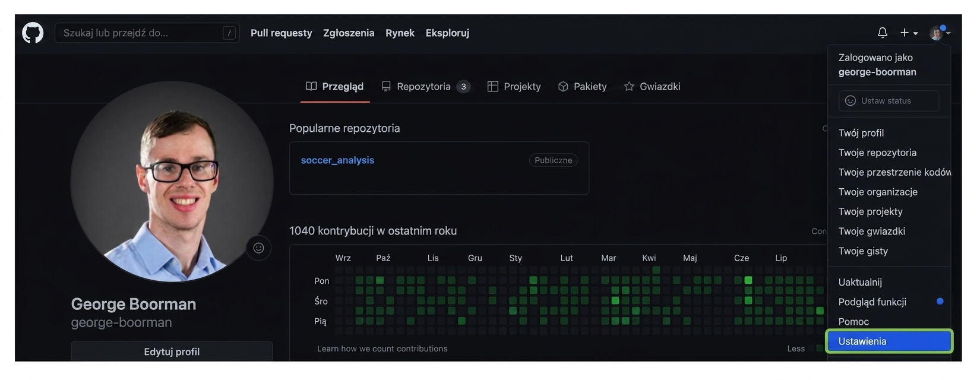
Task: Click the Mar month label
Action: click(609, 258)
